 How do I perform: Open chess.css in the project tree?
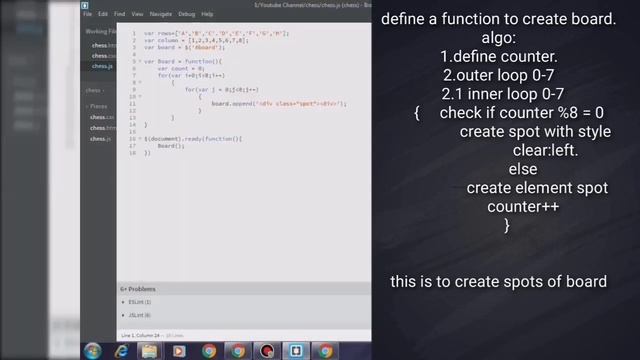coord(102,117)
